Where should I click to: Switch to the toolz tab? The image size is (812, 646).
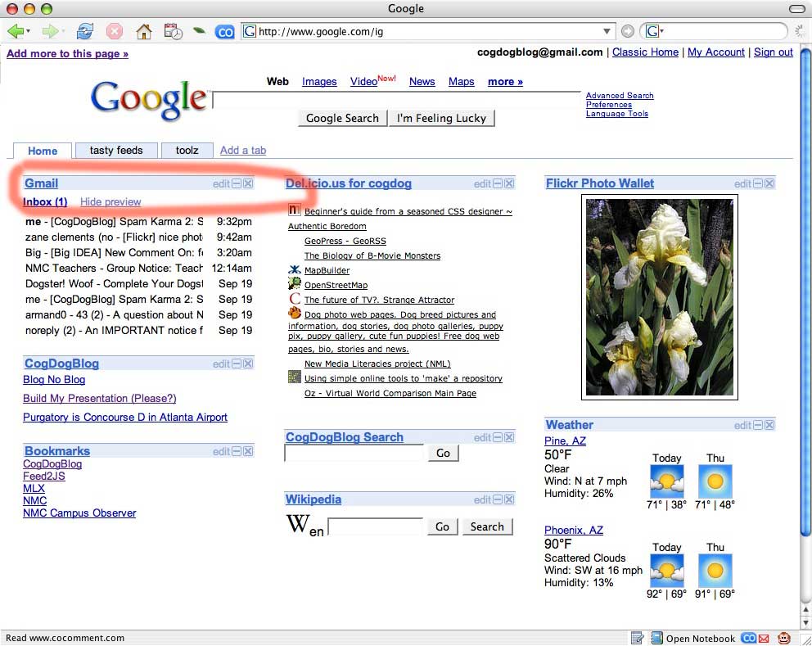coord(187,150)
